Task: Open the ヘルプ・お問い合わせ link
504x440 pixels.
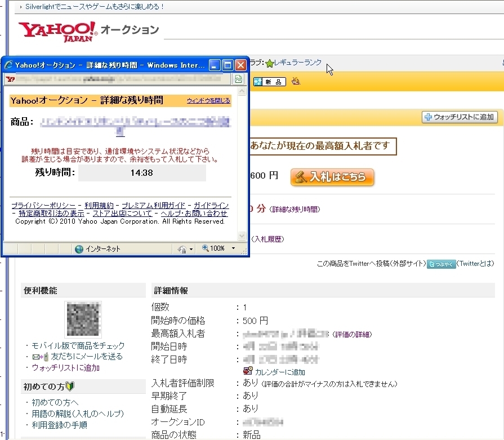Action: point(194,214)
